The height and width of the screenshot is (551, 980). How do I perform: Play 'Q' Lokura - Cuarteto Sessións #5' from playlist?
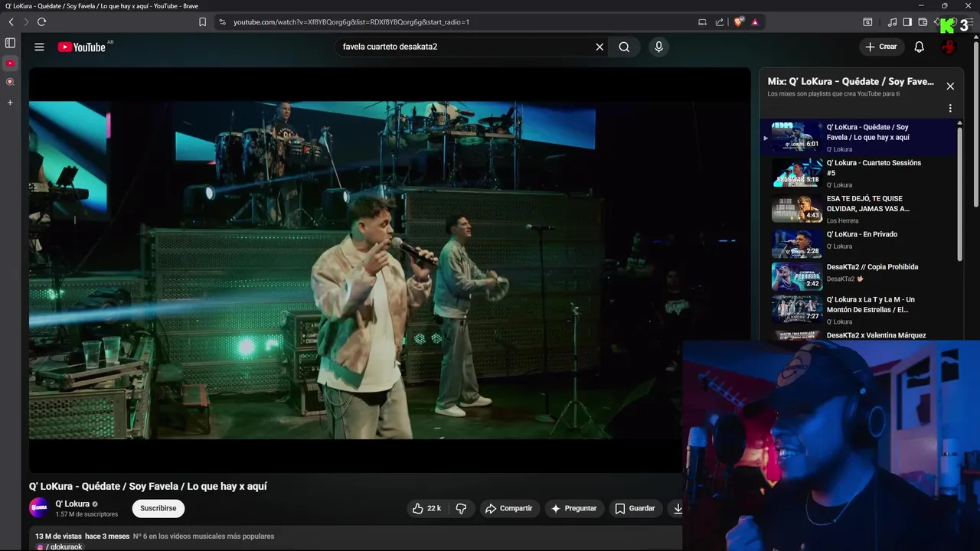(857, 174)
